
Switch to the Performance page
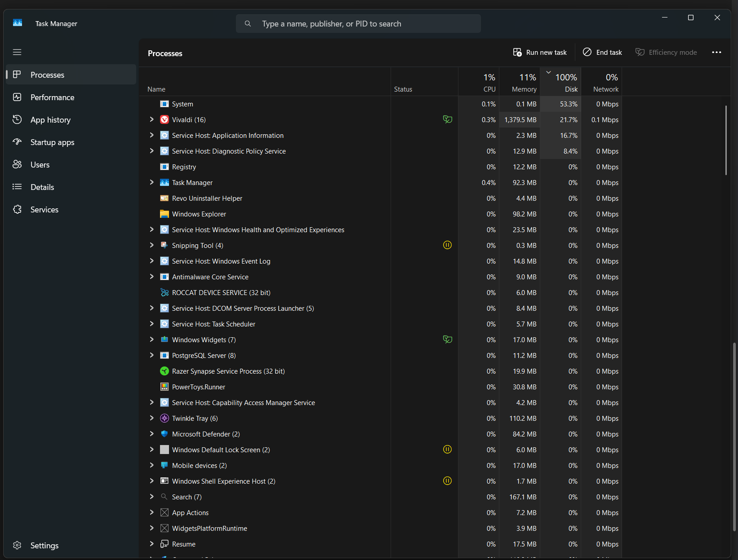pos(71,97)
